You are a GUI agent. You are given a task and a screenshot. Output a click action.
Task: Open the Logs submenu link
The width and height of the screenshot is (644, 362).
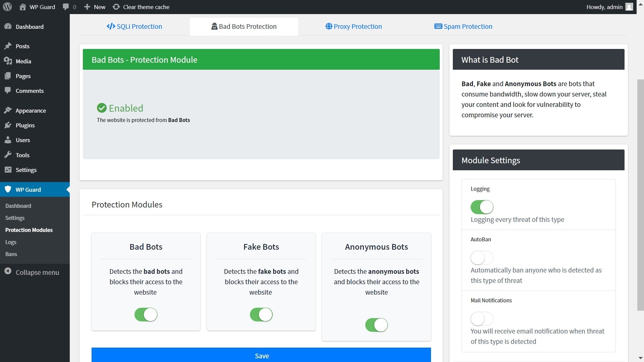[x=11, y=242]
